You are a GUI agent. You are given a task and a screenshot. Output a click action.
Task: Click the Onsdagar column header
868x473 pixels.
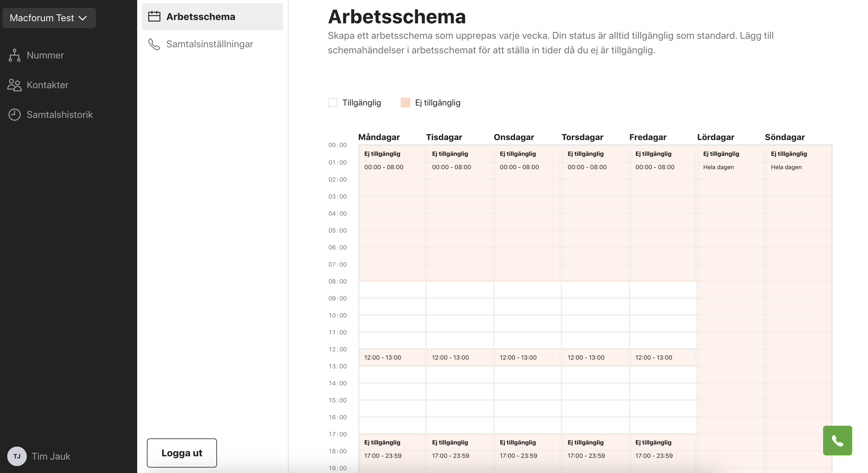514,137
